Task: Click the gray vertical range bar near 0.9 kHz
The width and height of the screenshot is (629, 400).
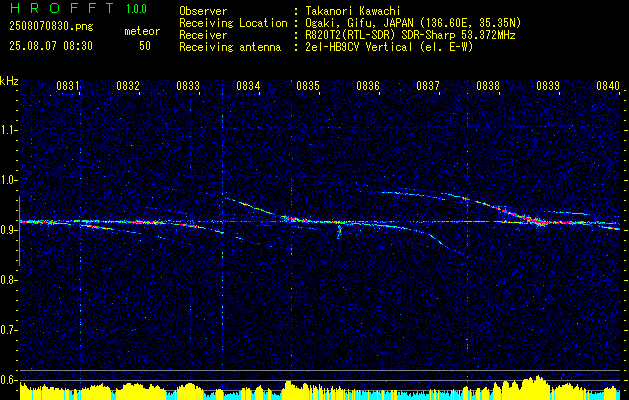Action: [x=19, y=231]
